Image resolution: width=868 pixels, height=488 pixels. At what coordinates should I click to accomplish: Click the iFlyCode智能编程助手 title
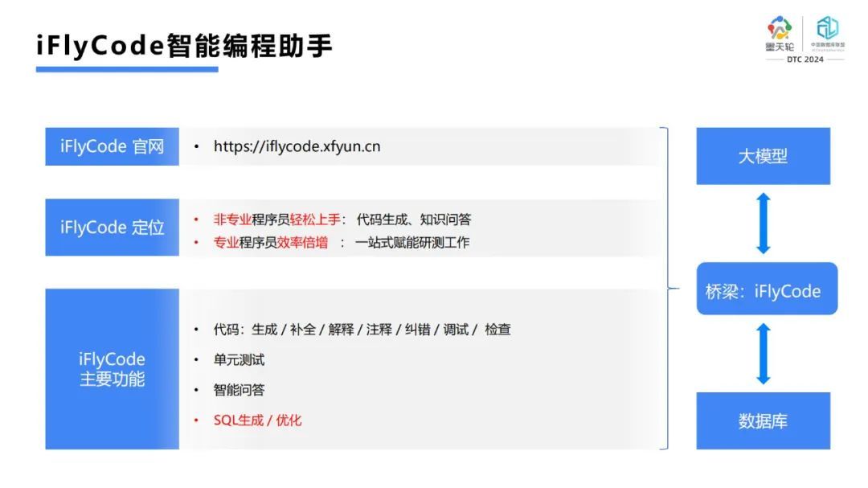click(x=184, y=45)
